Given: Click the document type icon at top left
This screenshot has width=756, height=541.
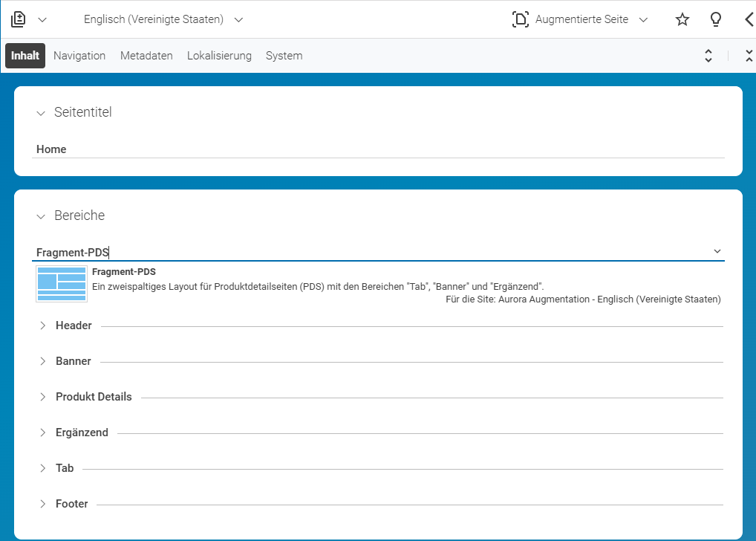Looking at the screenshot, I should point(19,19).
